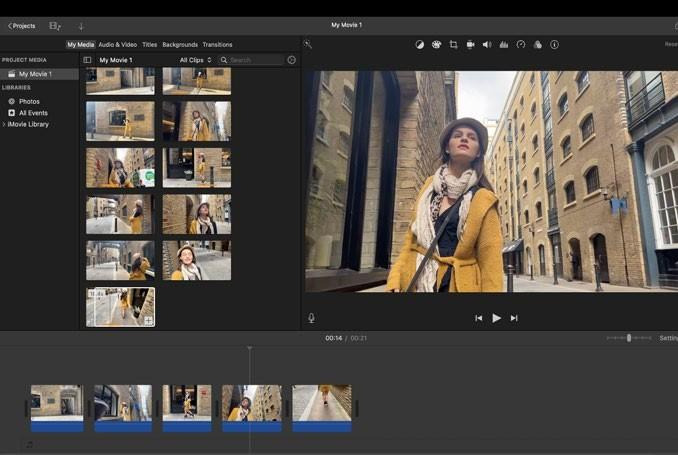The height and width of the screenshot is (455, 678).
Task: Click the Photos library icon
Action: click(12, 101)
